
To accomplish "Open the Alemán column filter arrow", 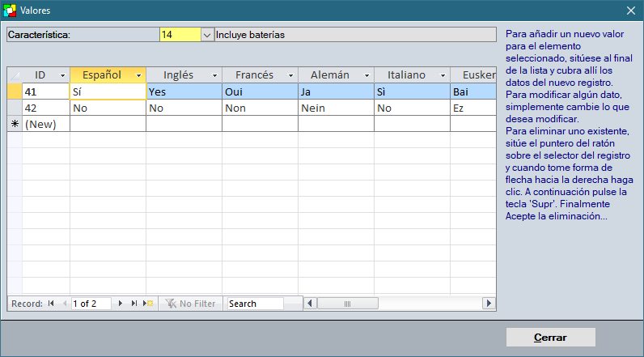I will [x=366, y=75].
